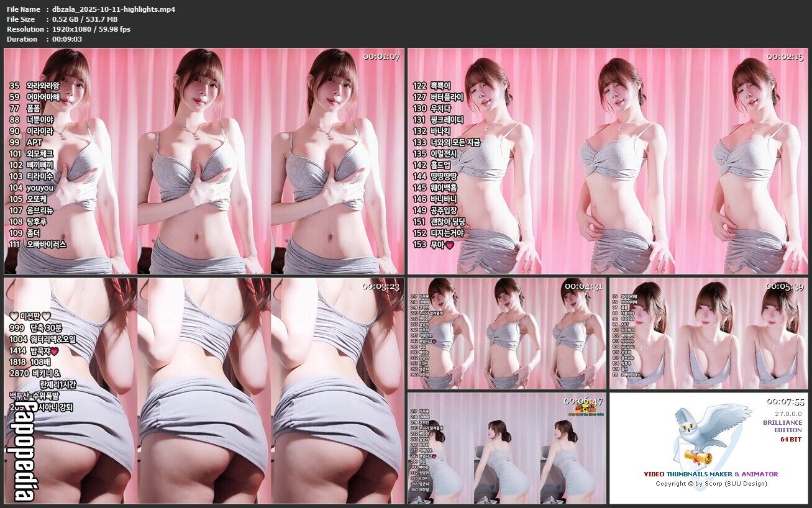Viewport: 812px width, 508px height.
Task: Click the Copyright Scorp (SUU Design) text
Action: click(711, 483)
